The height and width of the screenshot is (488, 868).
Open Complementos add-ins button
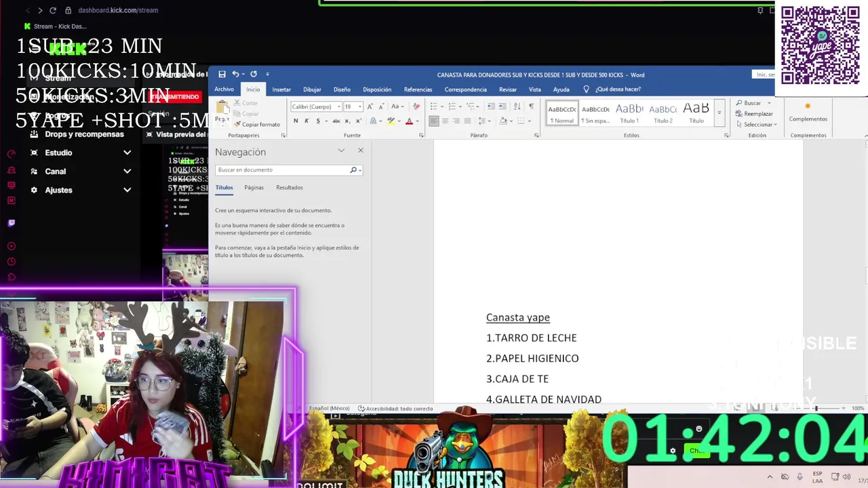pos(808,113)
